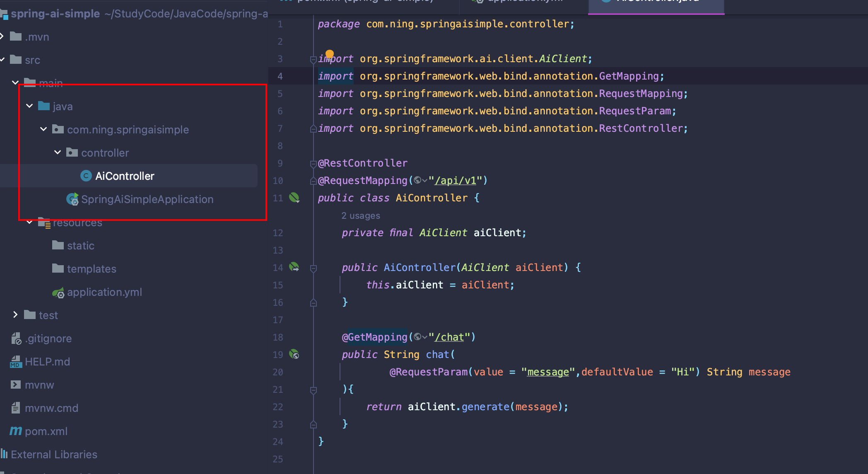
Task: Click the Spring config icon next to application.yml
Action: 58,293
